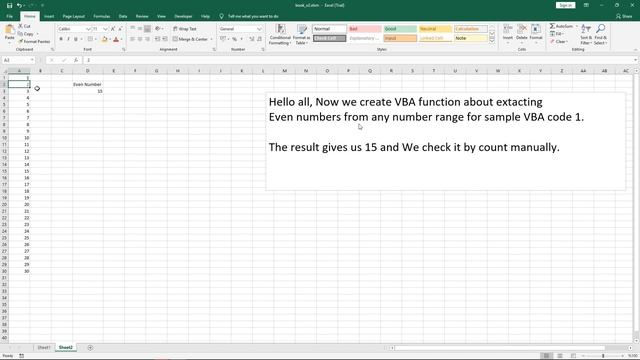Increase font size with the larger A
The width and height of the screenshot is (640, 360).
coord(113,29)
